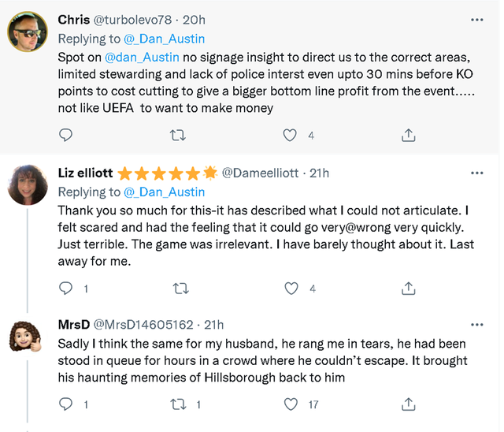The image size is (504, 432).
Task: Reply to Chris's tweet
Action: coord(66,136)
